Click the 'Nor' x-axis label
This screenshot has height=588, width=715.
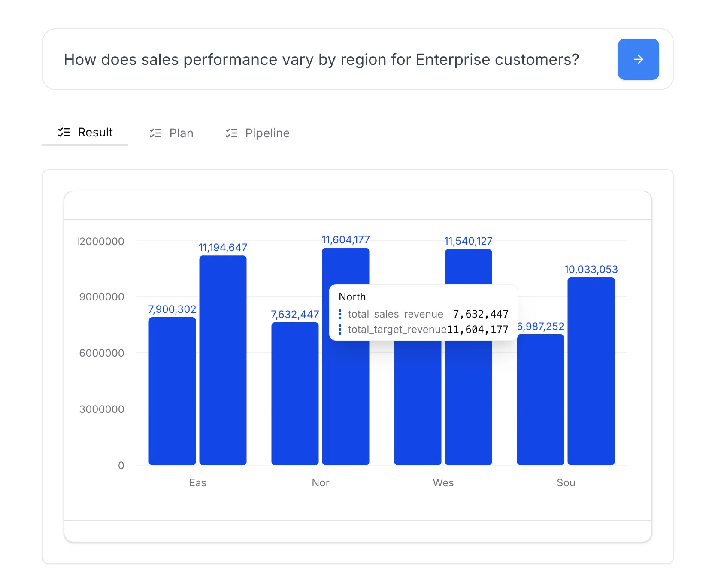pos(321,483)
